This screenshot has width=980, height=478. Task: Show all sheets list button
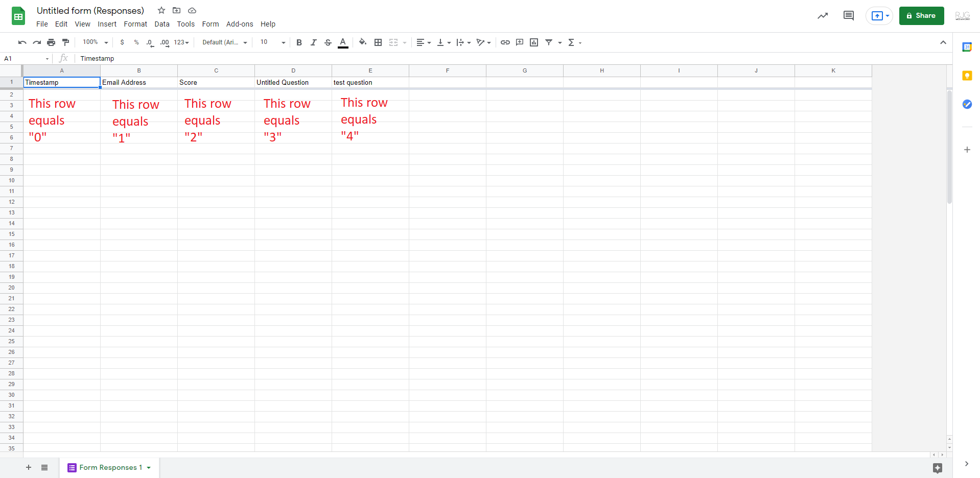pos(44,467)
